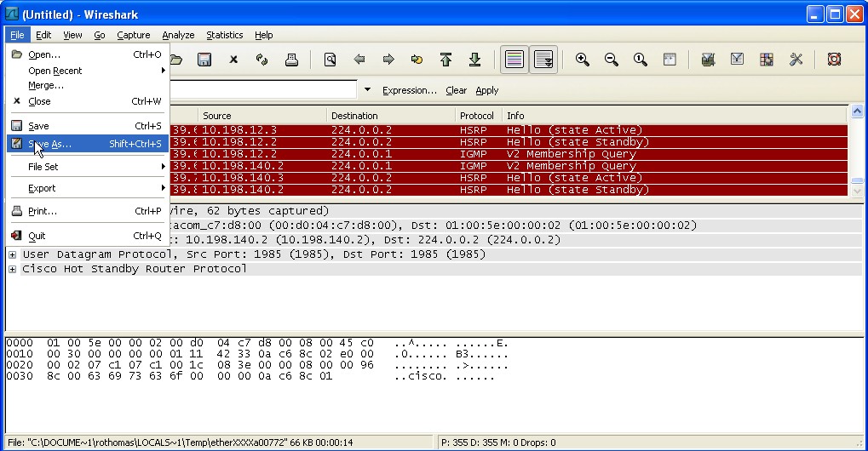Click the Find Packet magnifier icon
868x451 pixels.
pos(330,60)
